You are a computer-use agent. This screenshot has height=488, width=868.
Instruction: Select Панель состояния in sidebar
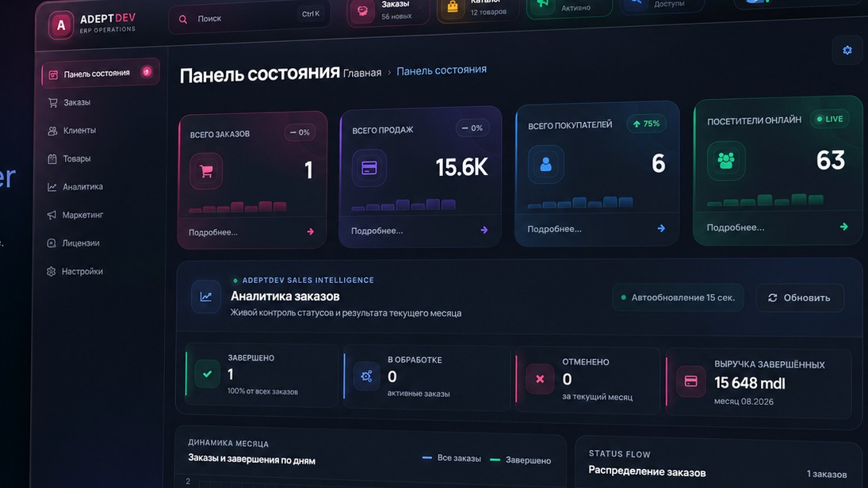tap(100, 73)
